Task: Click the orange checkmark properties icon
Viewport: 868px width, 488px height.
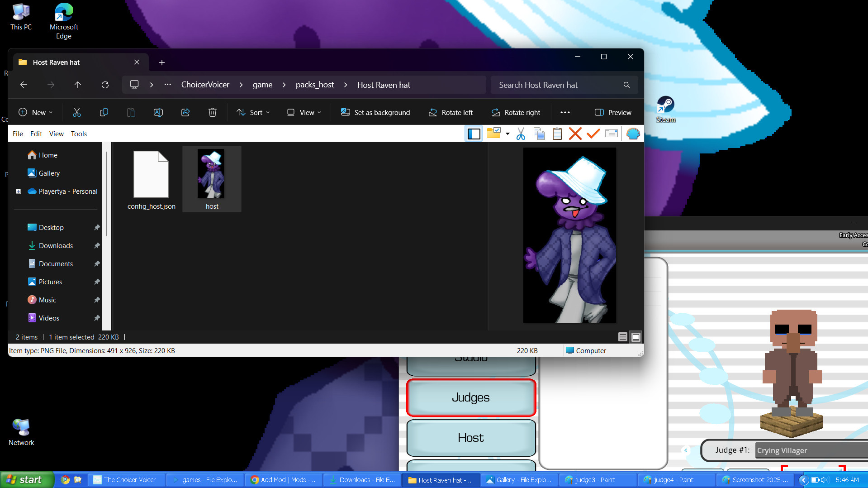Action: (593, 134)
